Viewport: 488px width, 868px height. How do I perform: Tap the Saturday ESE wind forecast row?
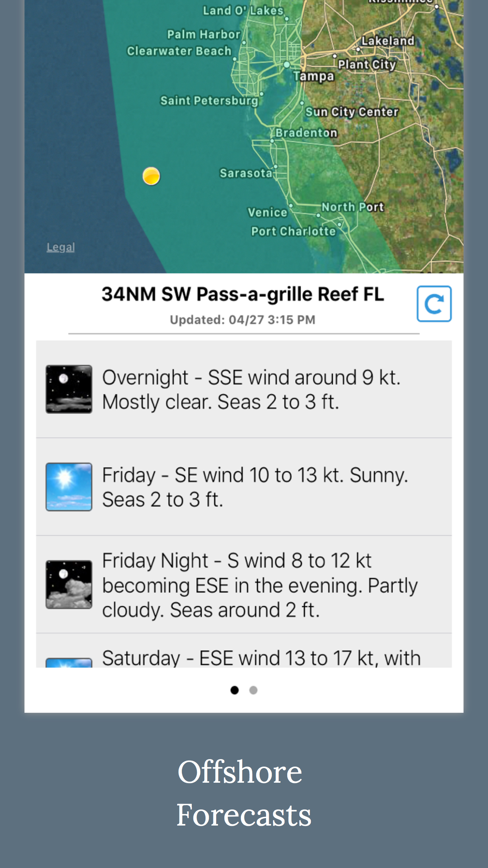[x=261, y=658]
